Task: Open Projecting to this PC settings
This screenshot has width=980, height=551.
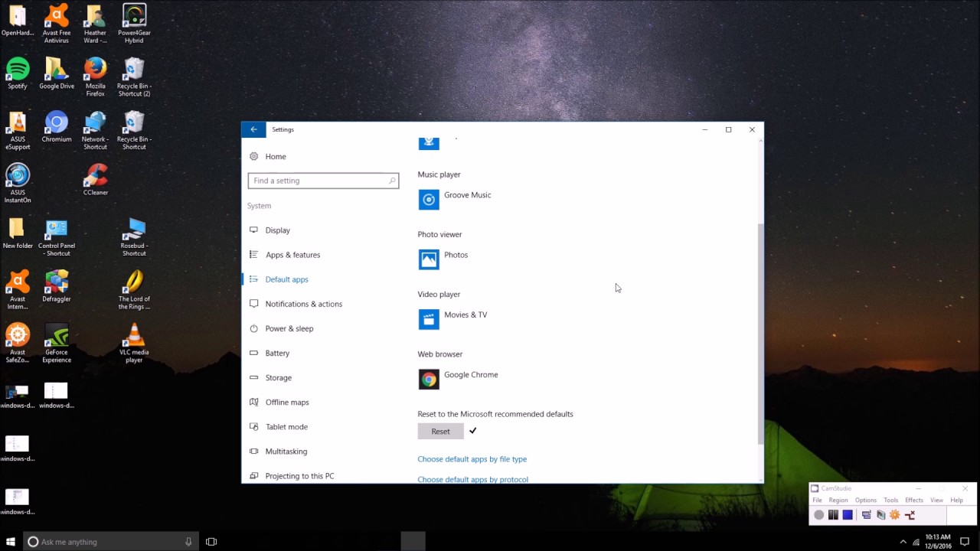Action: (x=299, y=476)
